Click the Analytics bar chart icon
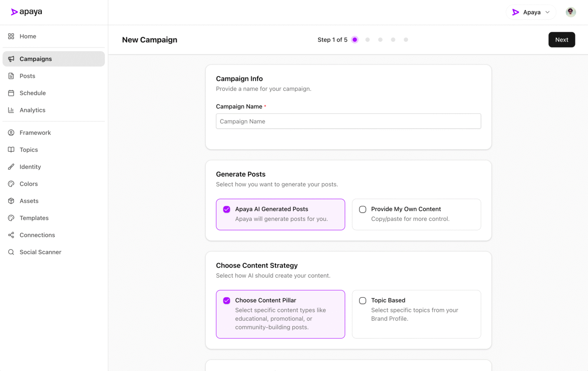 (x=11, y=110)
